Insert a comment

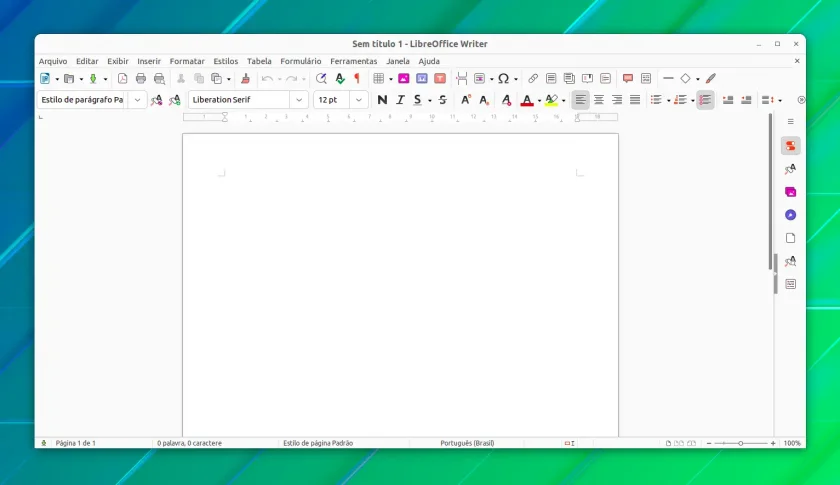click(627, 79)
